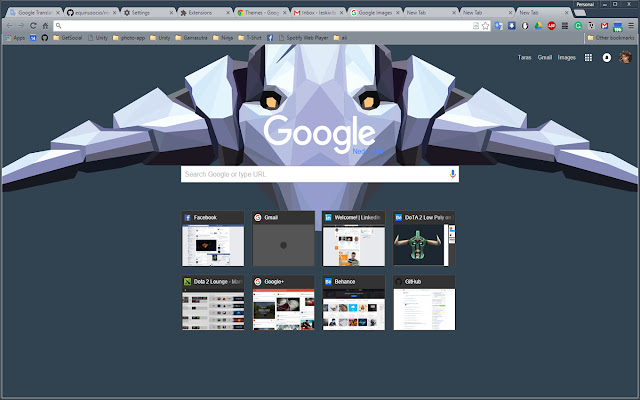
Task: Switch to the GitHub equinusocio tab
Action: pyautogui.click(x=91, y=13)
